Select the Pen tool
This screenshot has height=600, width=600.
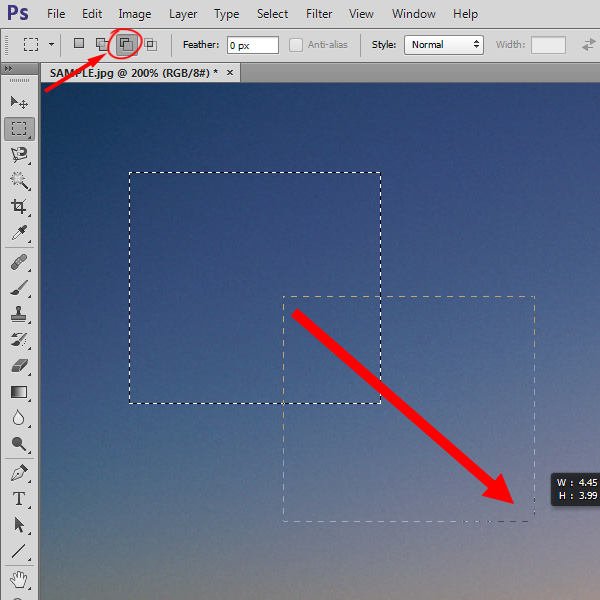point(19,473)
